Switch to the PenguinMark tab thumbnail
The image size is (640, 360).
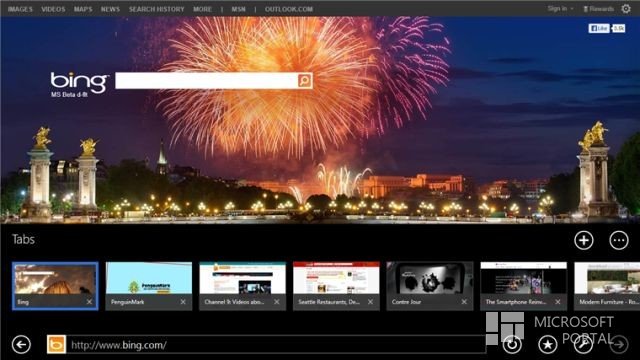click(x=149, y=286)
